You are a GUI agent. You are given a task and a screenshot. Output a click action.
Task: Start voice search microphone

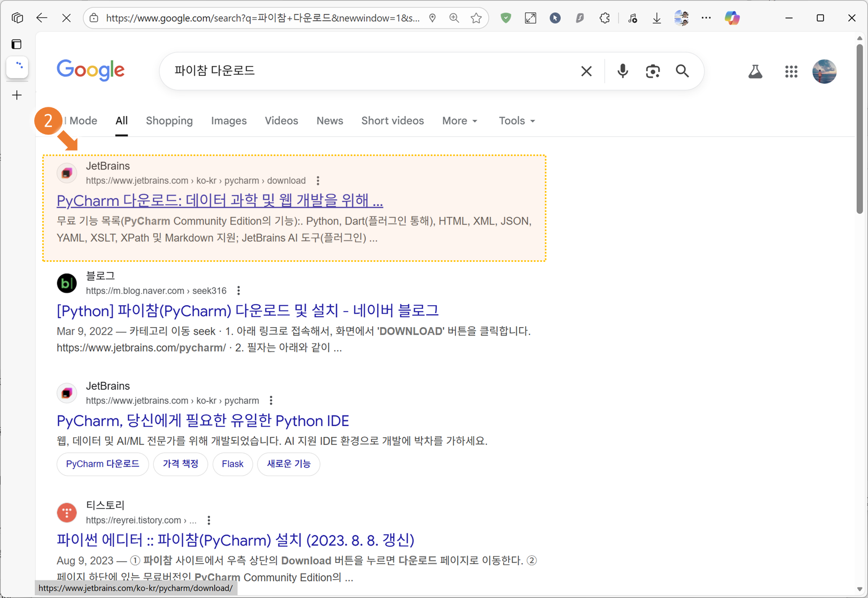622,71
